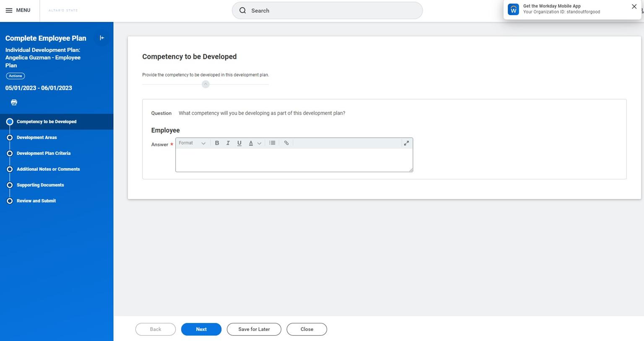Click the question text about competency

(x=262, y=113)
